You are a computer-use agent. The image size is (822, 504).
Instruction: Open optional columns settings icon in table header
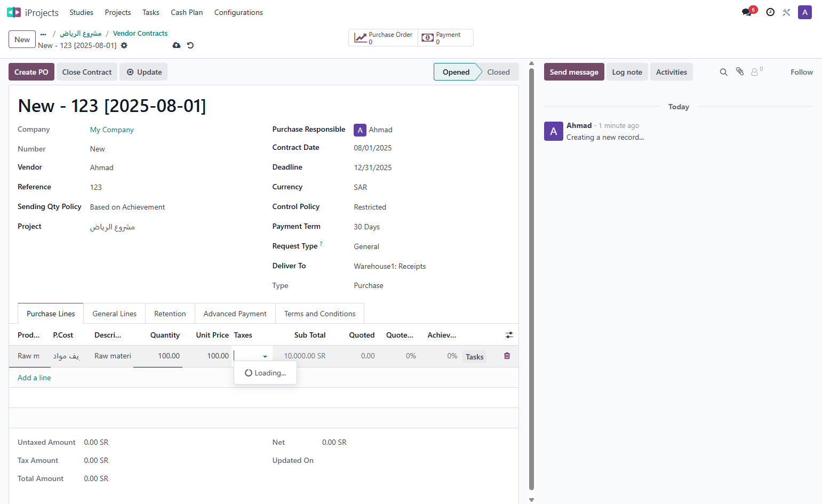[509, 335]
